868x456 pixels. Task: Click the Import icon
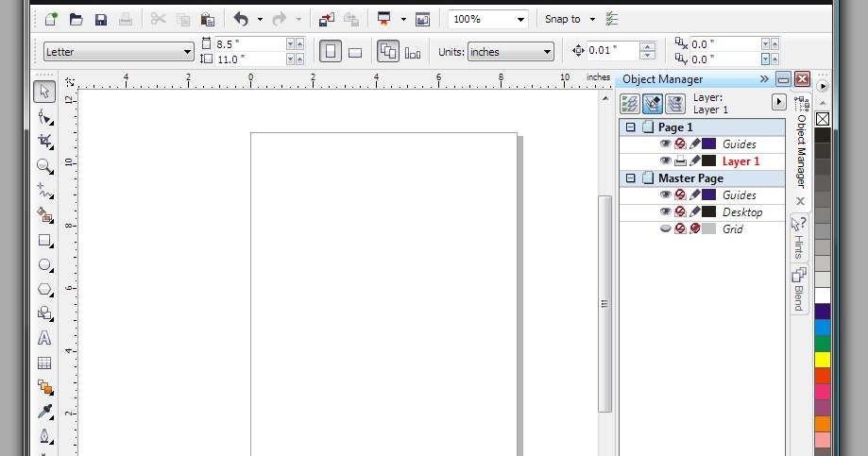click(x=326, y=20)
